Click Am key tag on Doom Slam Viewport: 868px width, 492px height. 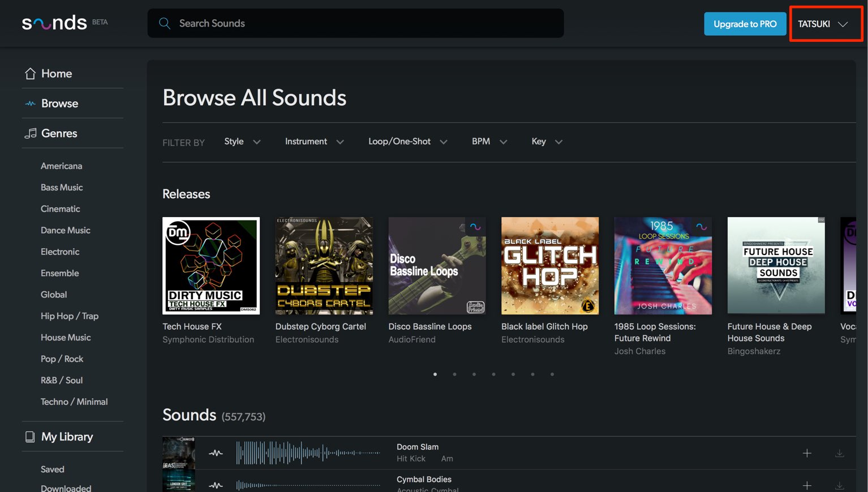(447, 459)
